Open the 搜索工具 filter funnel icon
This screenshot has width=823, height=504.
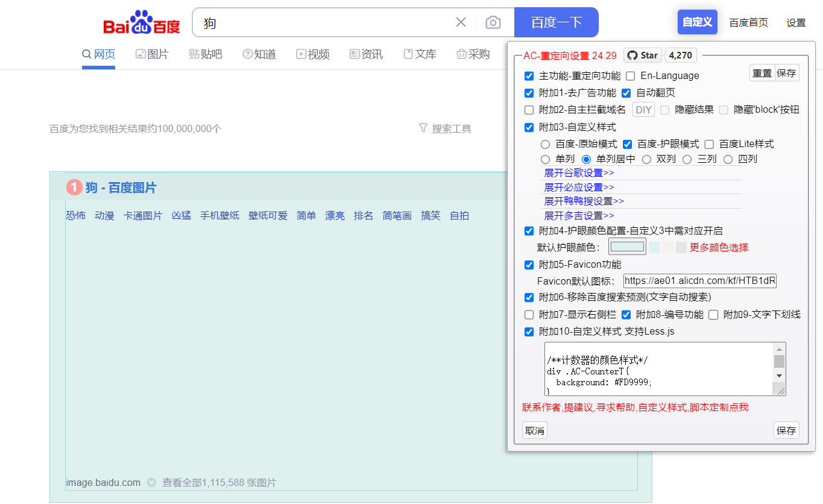(x=422, y=128)
